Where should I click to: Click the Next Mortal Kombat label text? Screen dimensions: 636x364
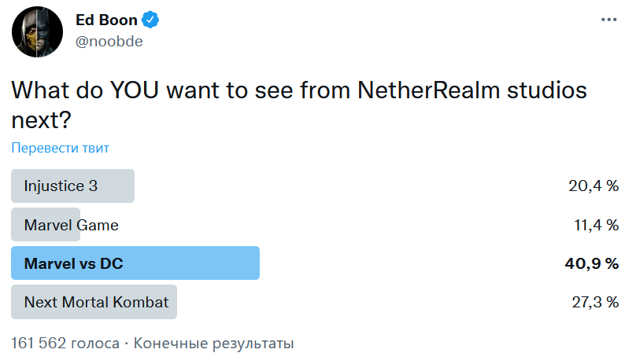[x=96, y=302]
